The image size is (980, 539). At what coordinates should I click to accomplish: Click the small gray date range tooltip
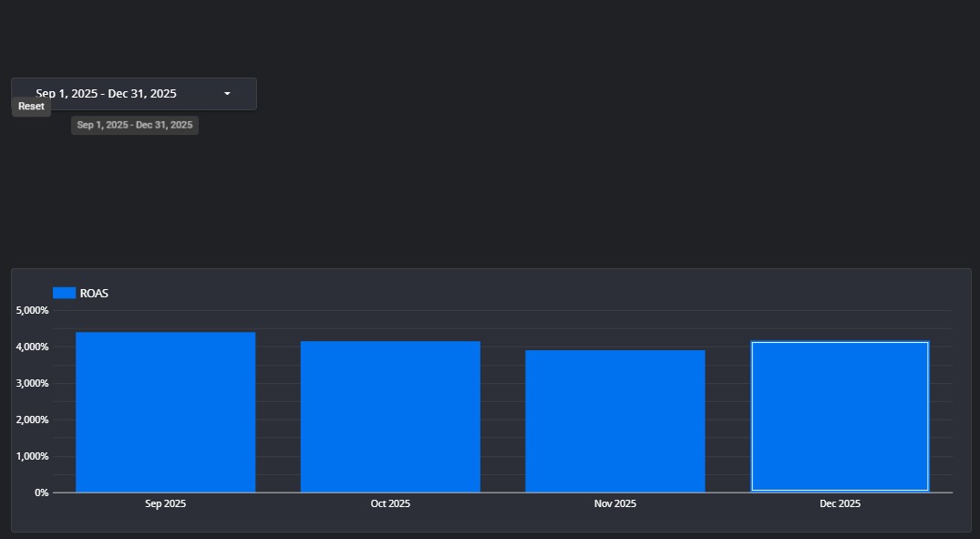point(135,125)
